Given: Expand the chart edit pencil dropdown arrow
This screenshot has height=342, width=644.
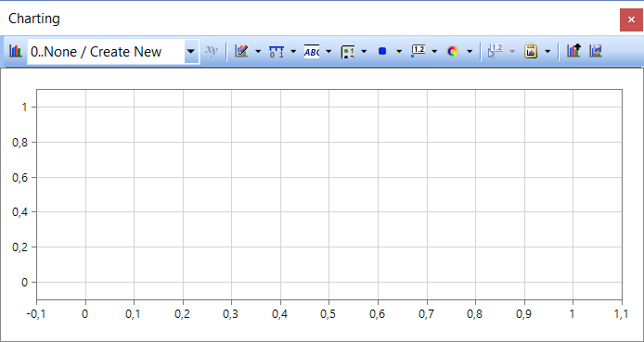Looking at the screenshot, I should [258, 51].
